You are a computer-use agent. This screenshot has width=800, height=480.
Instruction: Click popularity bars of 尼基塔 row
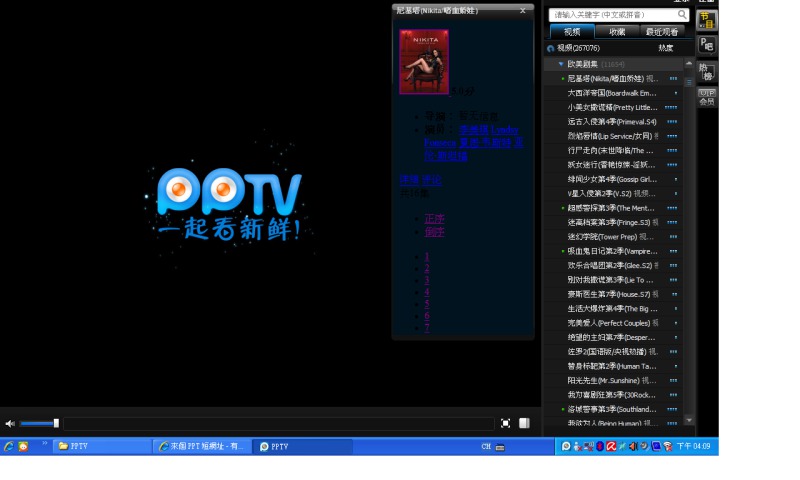(673, 79)
